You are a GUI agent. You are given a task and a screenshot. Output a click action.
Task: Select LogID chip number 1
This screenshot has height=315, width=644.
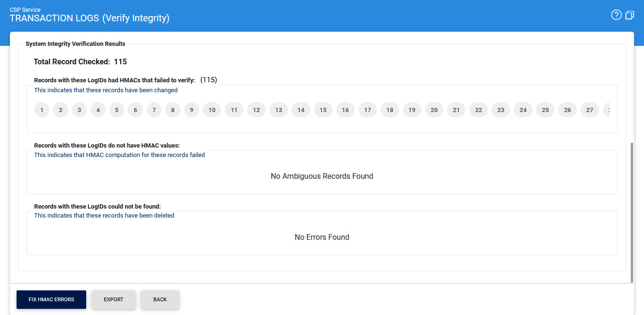click(x=42, y=110)
